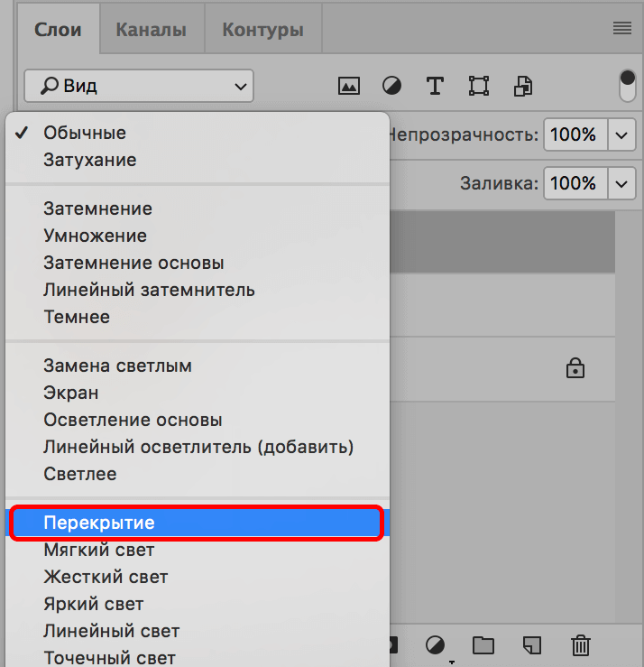Click the type layer filter icon
Screen dimensions: 644x667
click(435, 86)
